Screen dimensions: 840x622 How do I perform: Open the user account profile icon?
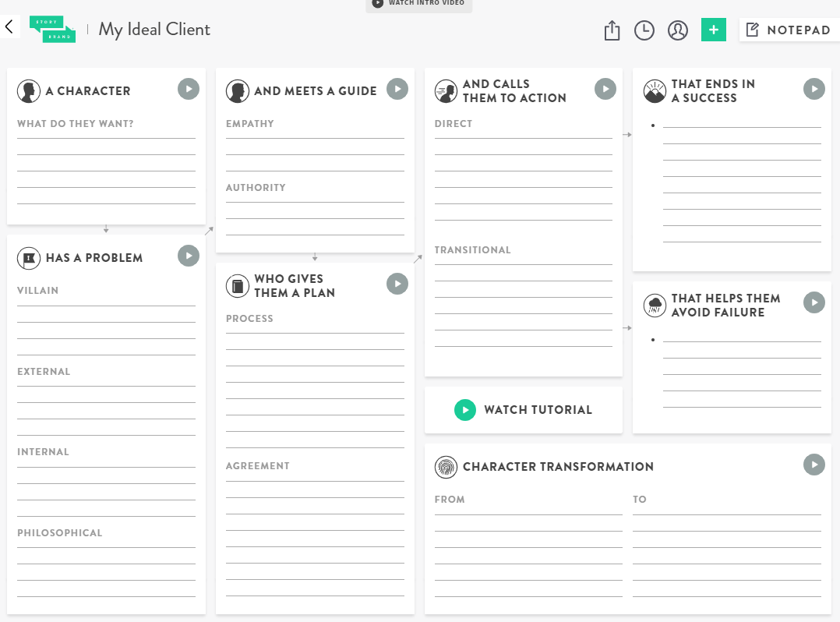(x=678, y=30)
